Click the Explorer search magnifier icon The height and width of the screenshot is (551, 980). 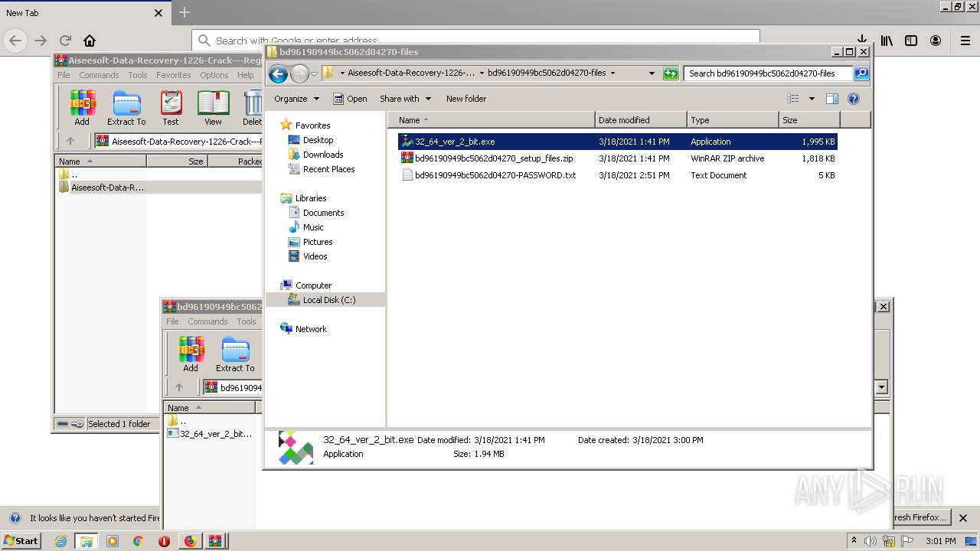(x=861, y=73)
